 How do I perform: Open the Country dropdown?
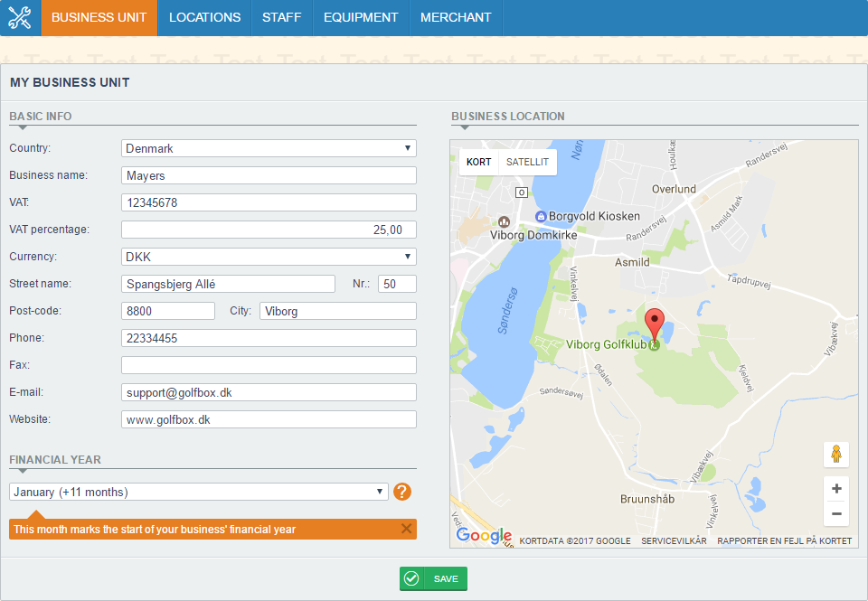tap(269, 148)
